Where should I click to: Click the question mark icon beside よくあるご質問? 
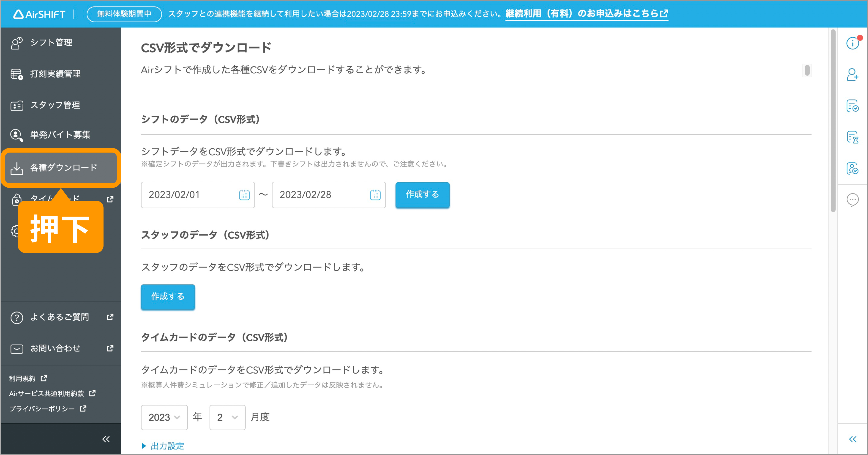(16, 318)
